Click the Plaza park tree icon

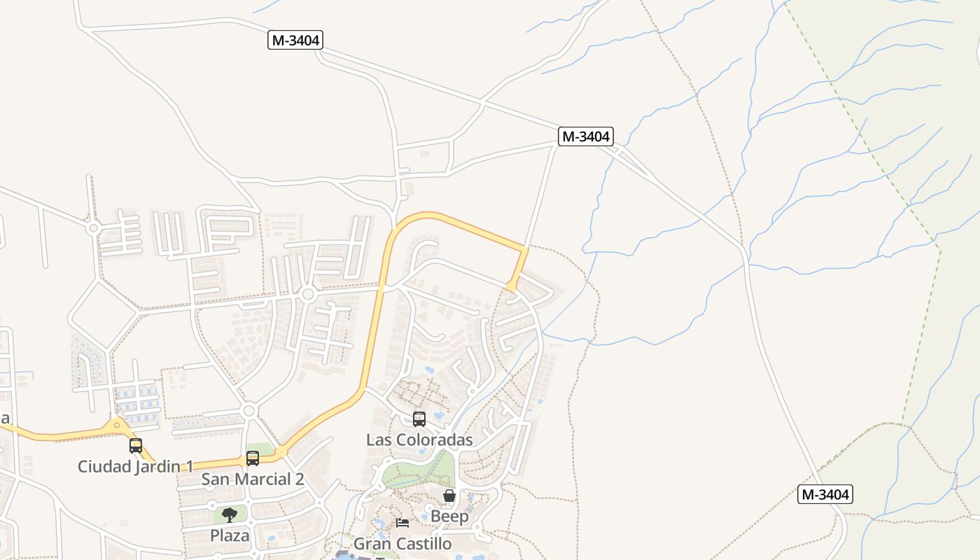click(x=230, y=515)
